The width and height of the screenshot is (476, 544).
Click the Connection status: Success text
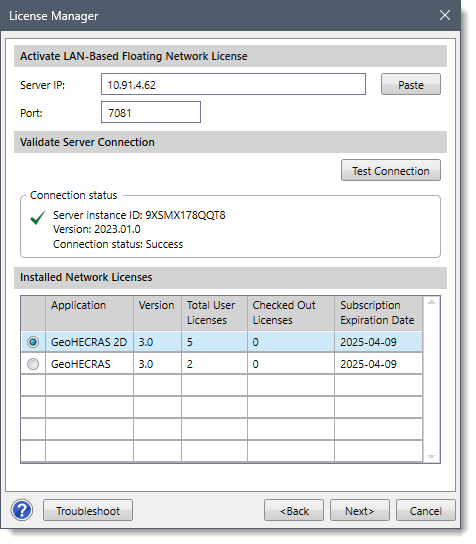(x=118, y=244)
